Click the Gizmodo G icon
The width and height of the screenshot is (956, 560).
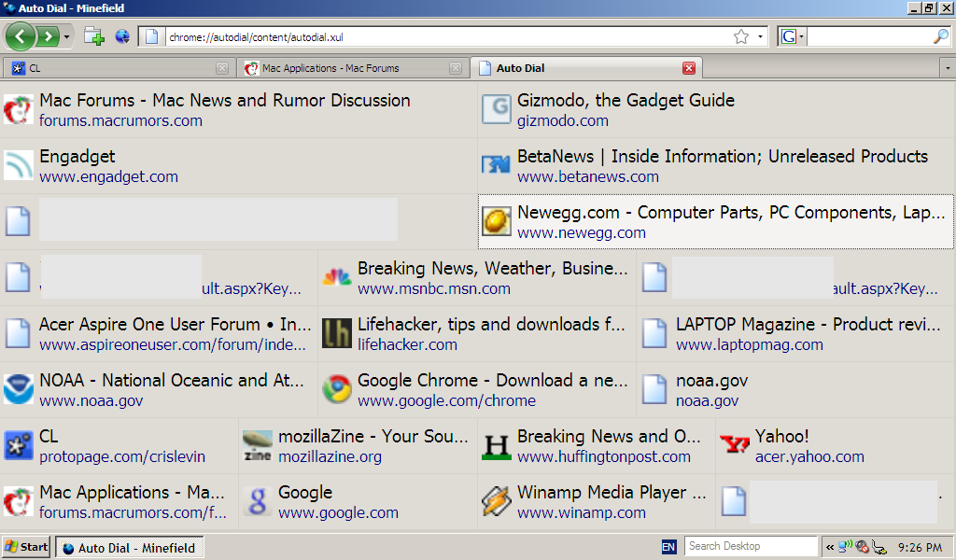tap(496, 110)
